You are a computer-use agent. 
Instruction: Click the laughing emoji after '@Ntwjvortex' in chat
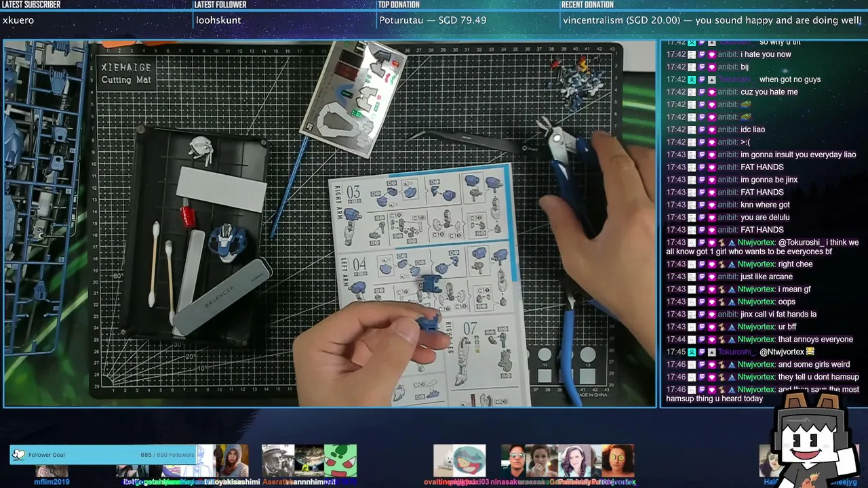tap(810, 352)
